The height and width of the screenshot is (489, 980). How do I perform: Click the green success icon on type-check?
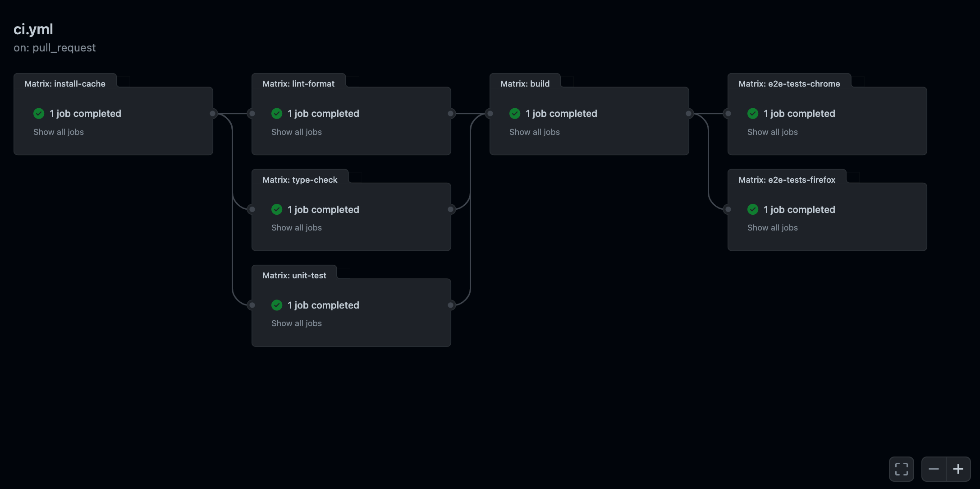click(x=277, y=209)
